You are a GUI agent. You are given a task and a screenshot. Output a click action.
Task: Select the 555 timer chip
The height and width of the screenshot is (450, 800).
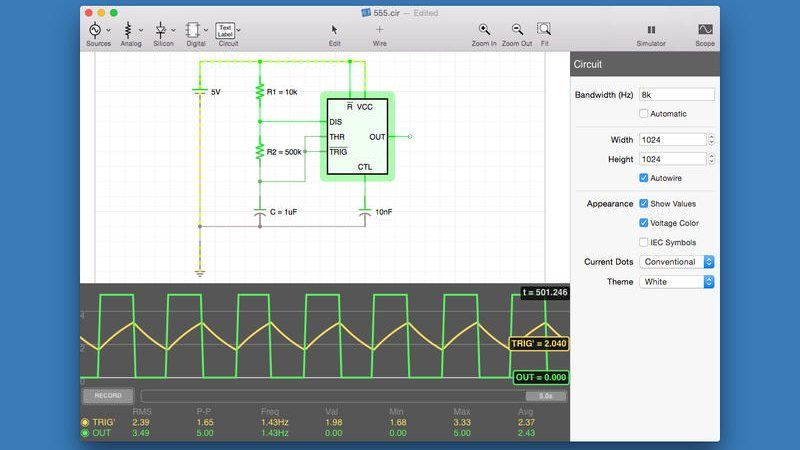[357, 136]
